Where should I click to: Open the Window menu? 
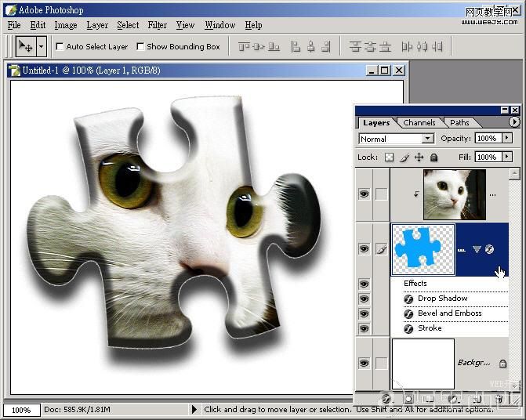click(220, 25)
